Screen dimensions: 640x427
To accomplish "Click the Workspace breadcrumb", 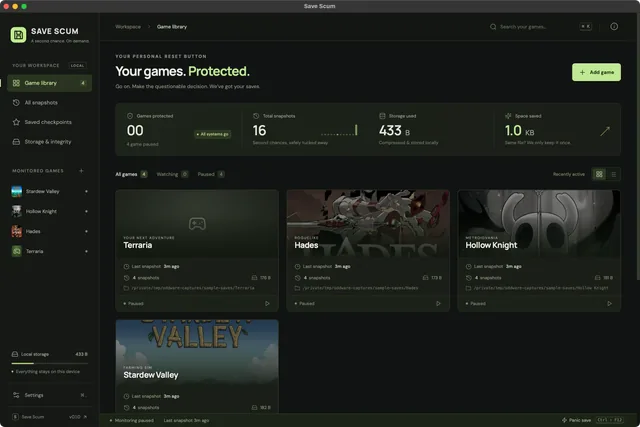I will [x=128, y=27].
